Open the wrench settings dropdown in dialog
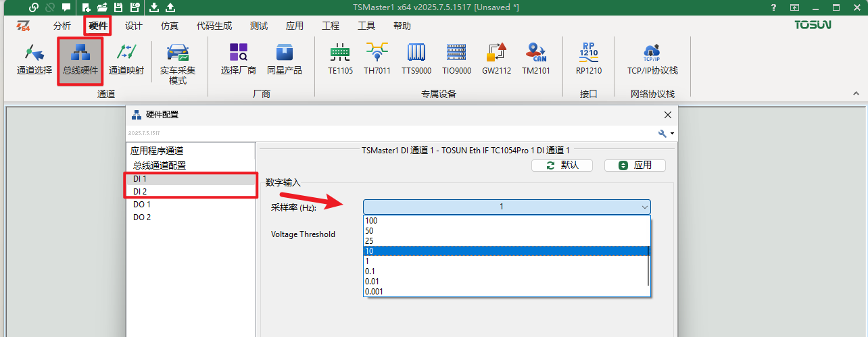Screen dimensions: 868x337 click(x=666, y=133)
